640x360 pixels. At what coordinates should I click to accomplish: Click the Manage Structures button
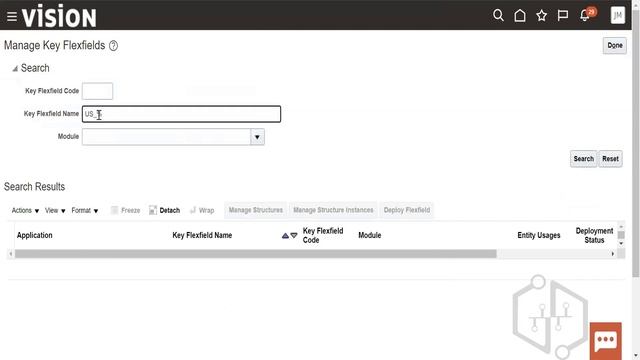pyautogui.click(x=256, y=210)
